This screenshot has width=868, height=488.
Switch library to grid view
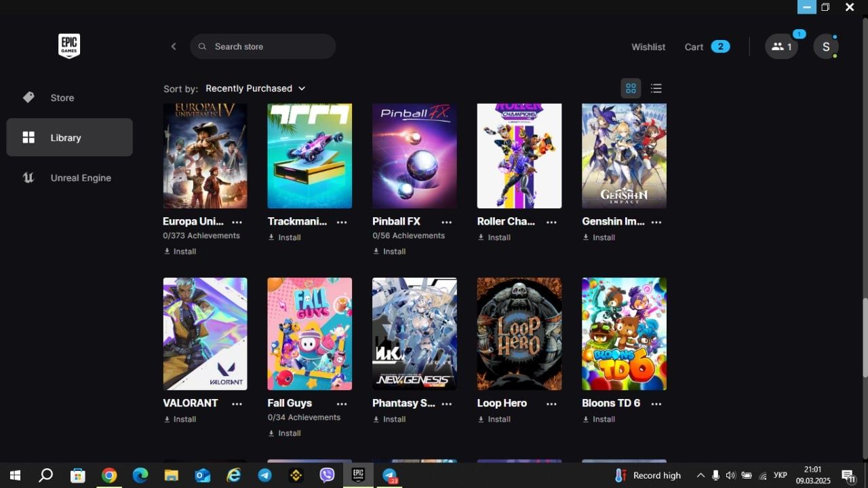click(x=631, y=88)
